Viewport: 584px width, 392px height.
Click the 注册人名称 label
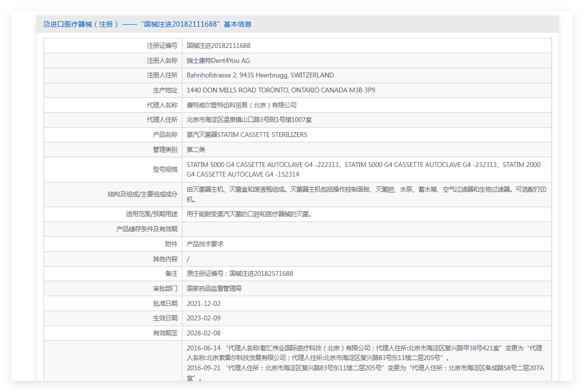[162, 60]
